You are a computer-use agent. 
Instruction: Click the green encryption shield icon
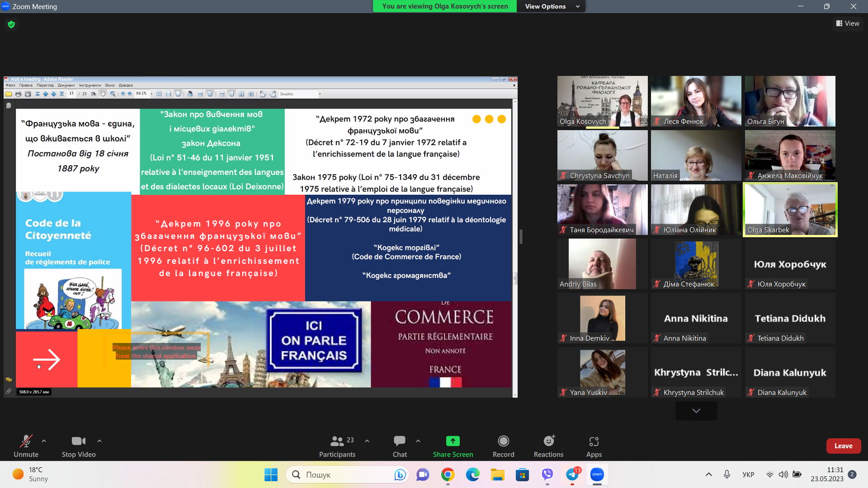click(11, 24)
